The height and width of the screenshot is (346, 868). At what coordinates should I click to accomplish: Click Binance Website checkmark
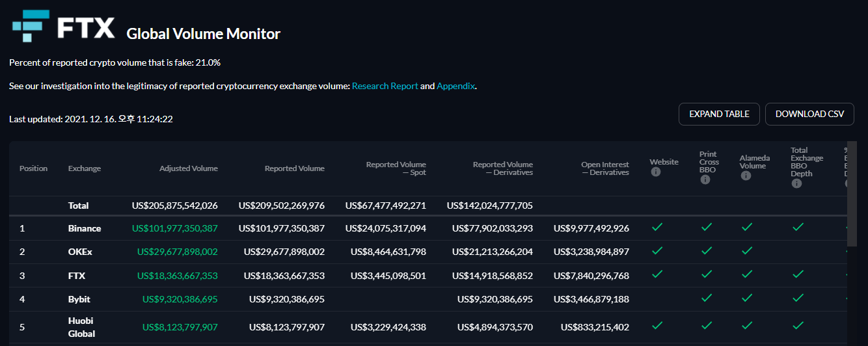(x=657, y=227)
